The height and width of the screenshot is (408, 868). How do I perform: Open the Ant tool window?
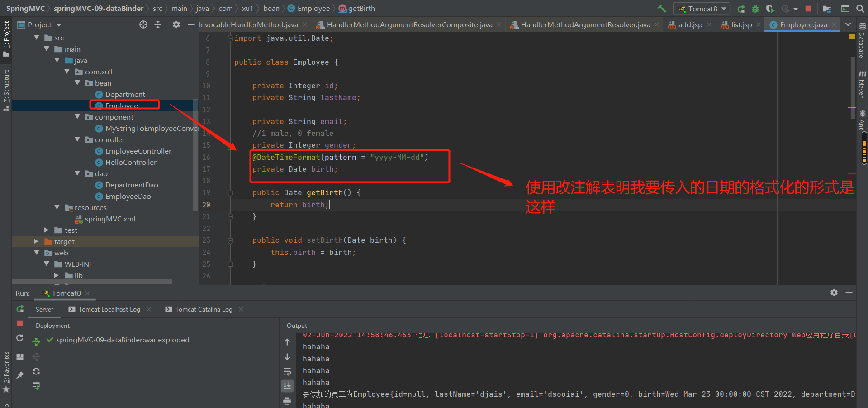862,120
